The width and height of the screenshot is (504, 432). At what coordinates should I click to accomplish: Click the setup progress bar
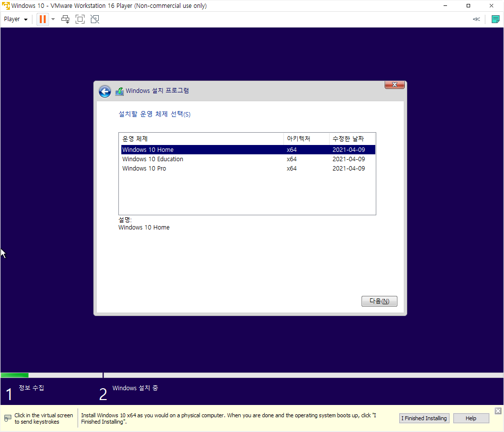pyautogui.click(x=252, y=375)
